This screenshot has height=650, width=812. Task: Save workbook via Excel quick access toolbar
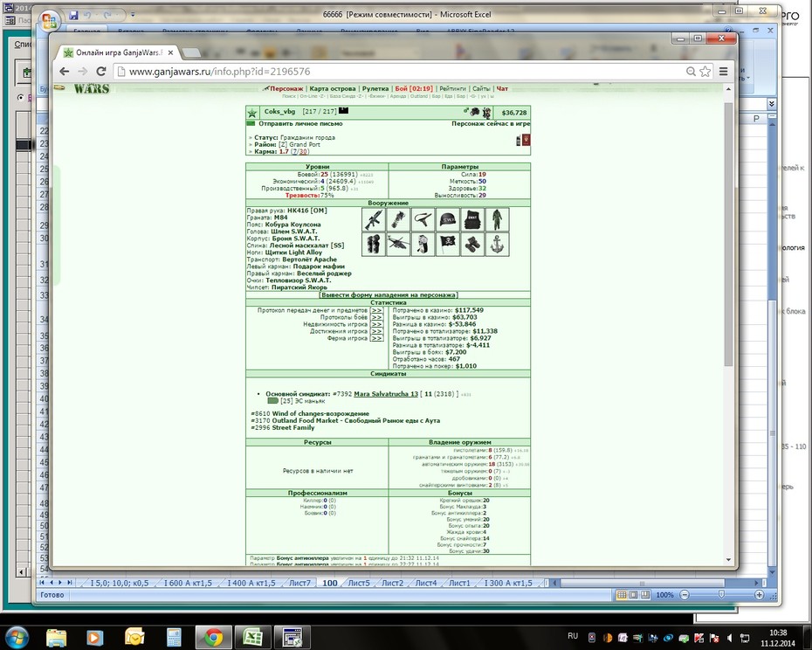[73, 16]
